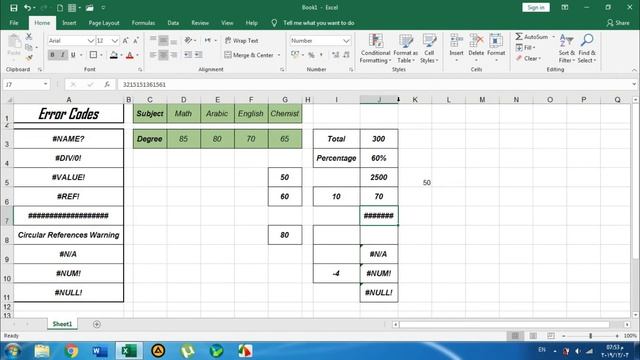Apply Percent Style format
Viewport: 640px width, 360px height.
click(x=311, y=55)
